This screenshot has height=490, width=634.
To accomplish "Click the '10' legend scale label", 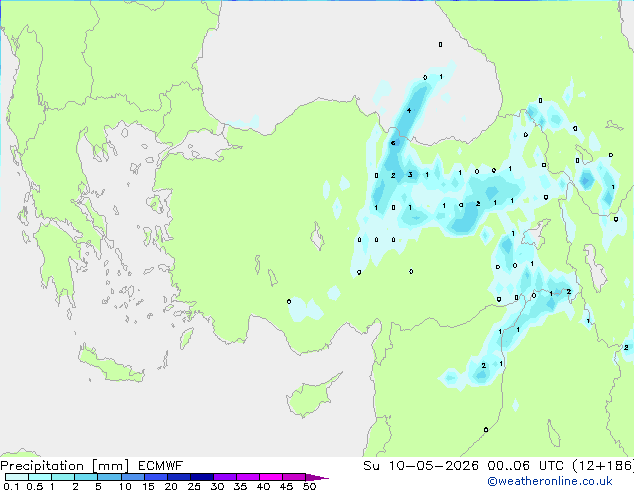I will pos(125,486).
